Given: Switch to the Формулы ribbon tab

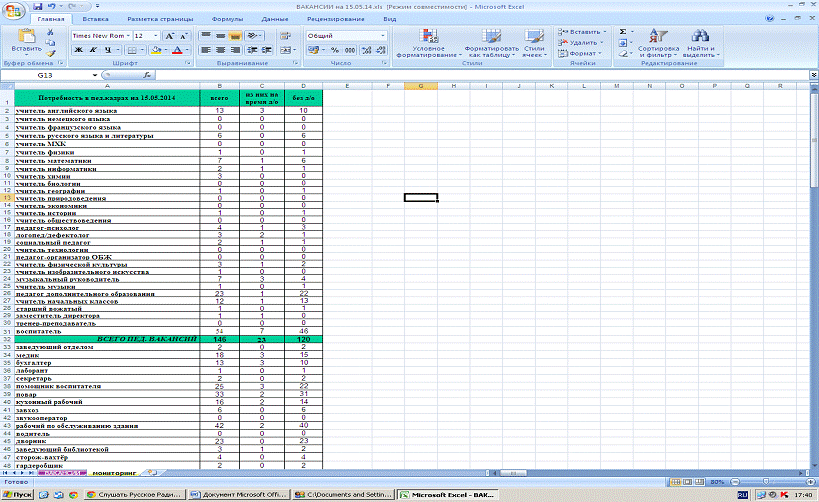Looking at the screenshot, I should pos(227,19).
